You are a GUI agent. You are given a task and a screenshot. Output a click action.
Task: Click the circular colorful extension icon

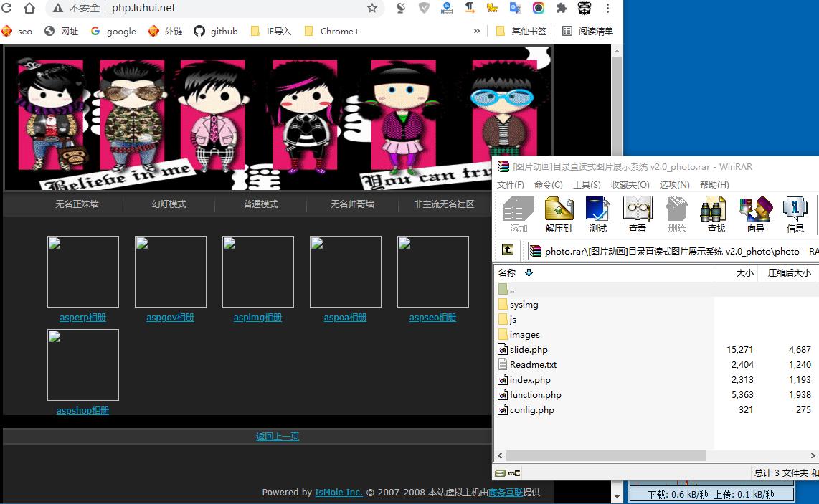pyautogui.click(x=539, y=8)
